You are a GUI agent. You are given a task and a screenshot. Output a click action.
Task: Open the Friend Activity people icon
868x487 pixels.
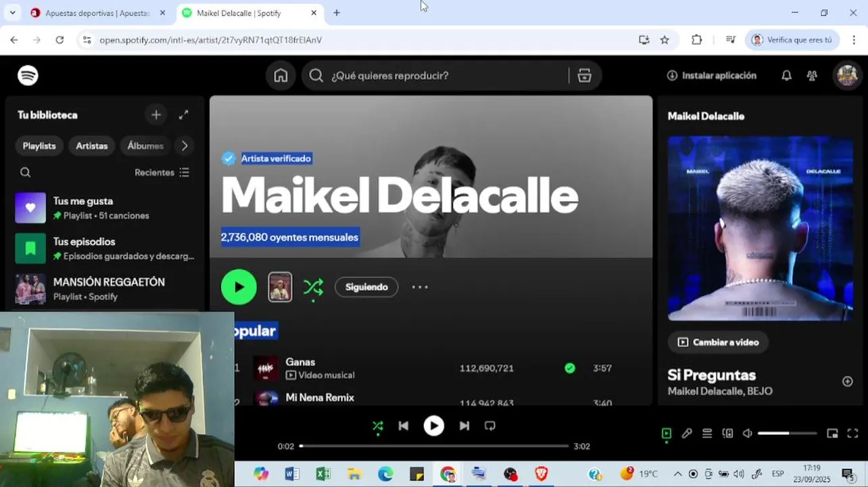click(x=812, y=76)
